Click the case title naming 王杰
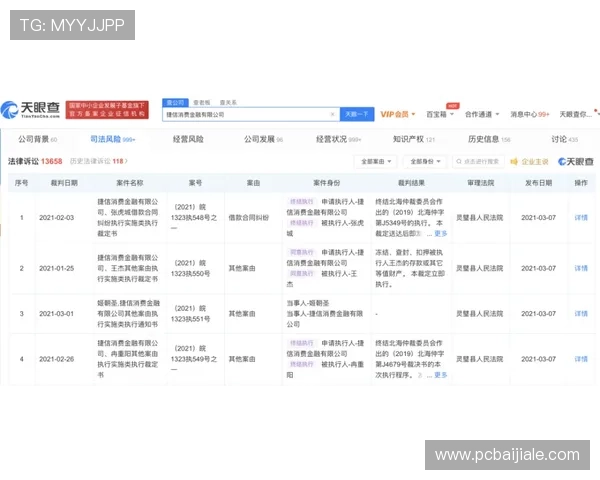 pyautogui.click(x=128, y=268)
